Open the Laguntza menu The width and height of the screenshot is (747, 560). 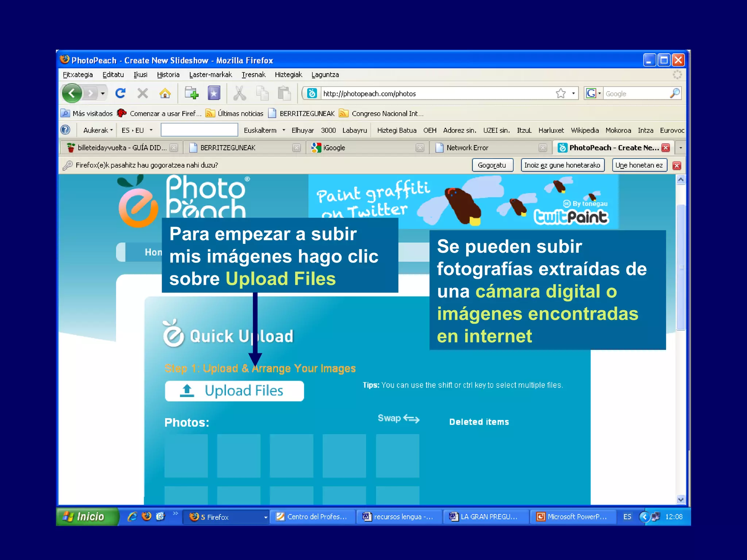[325, 75]
